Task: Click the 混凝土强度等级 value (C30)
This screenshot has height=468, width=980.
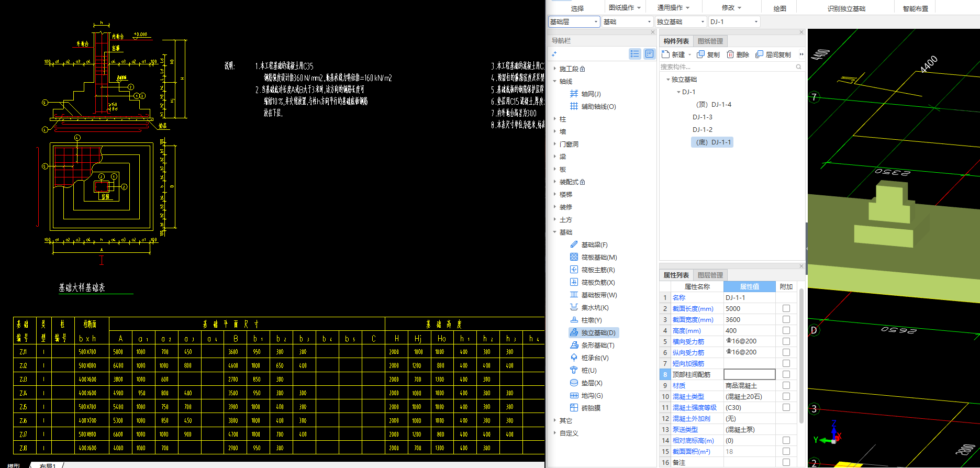Action: pos(749,407)
